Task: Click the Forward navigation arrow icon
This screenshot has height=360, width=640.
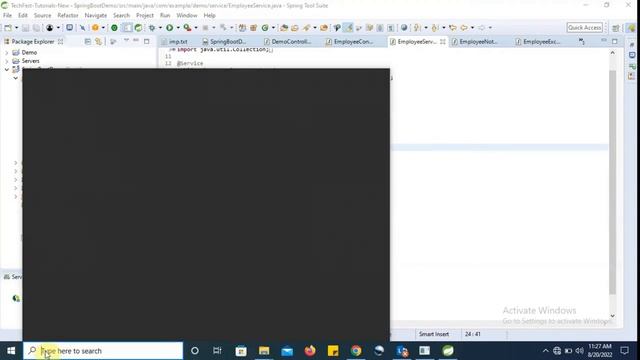Action: click(x=482, y=28)
